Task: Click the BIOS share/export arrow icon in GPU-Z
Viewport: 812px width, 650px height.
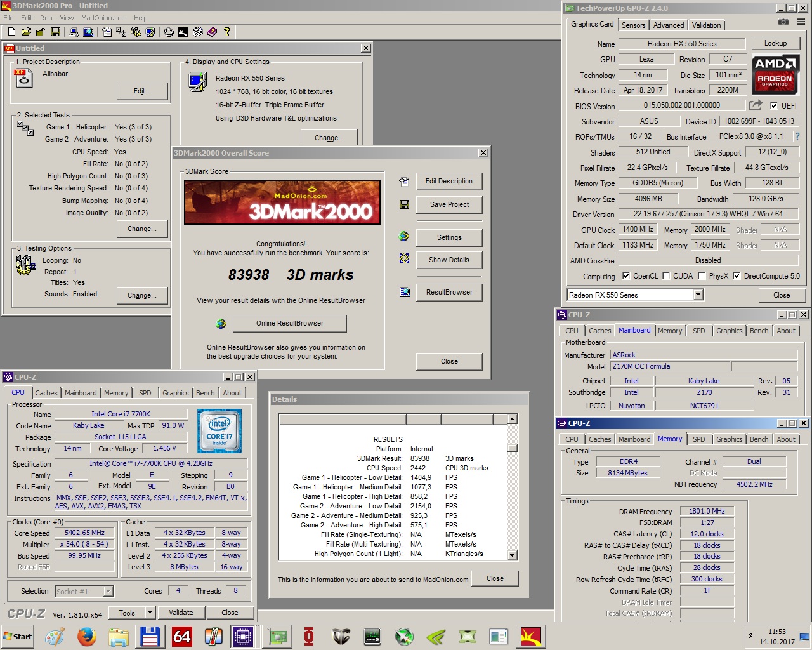Action: click(756, 105)
